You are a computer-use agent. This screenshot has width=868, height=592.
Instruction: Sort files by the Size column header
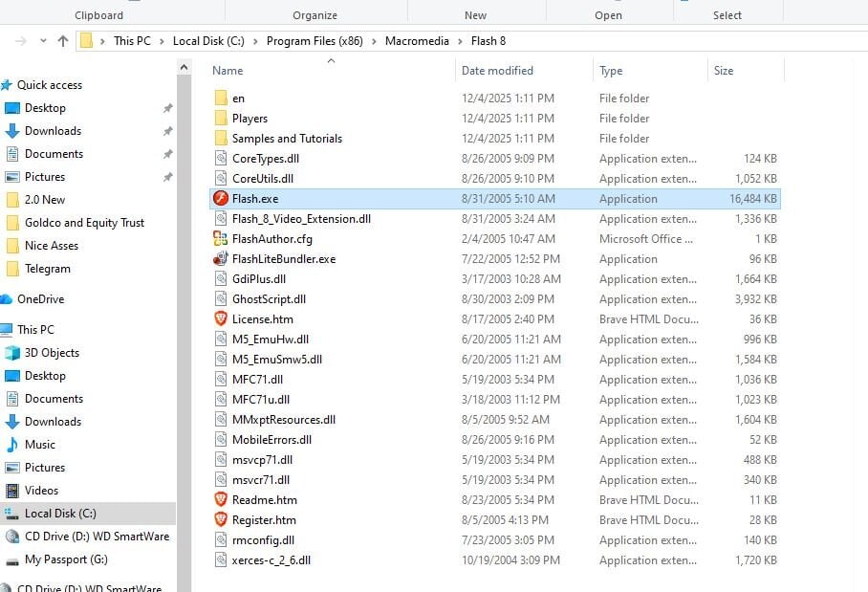(724, 71)
